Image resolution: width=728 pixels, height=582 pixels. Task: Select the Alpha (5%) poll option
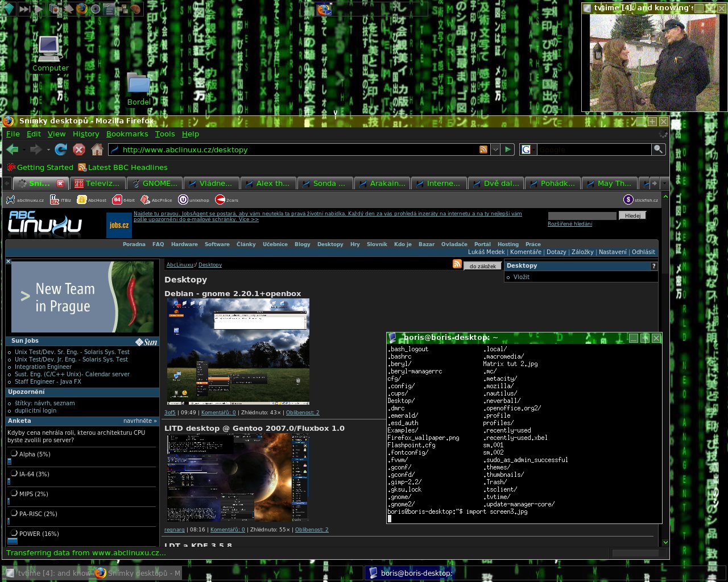[x=14, y=454]
